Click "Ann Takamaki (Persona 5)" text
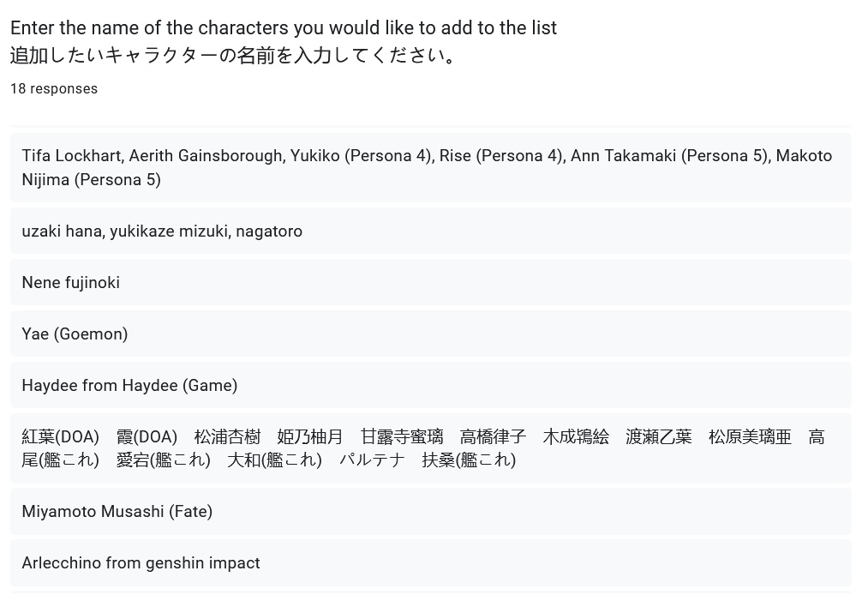 (x=669, y=156)
